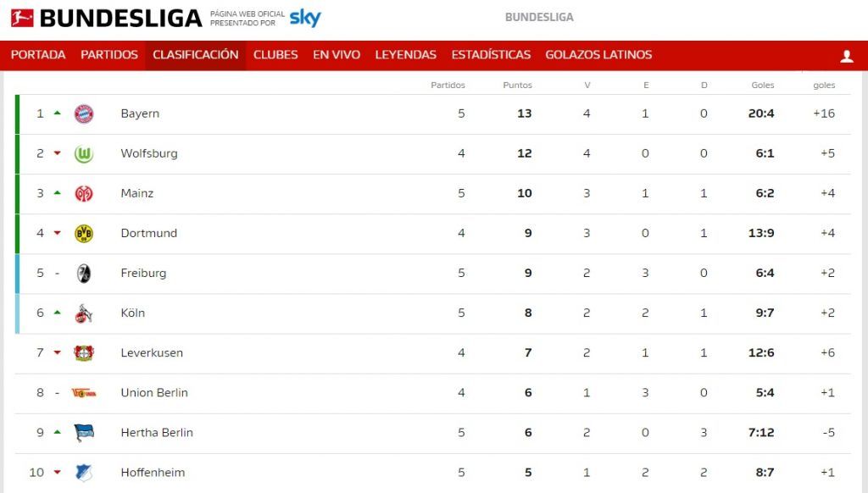Sort table by Puntos column
Image resolution: width=868 pixels, height=493 pixels.
tap(517, 86)
